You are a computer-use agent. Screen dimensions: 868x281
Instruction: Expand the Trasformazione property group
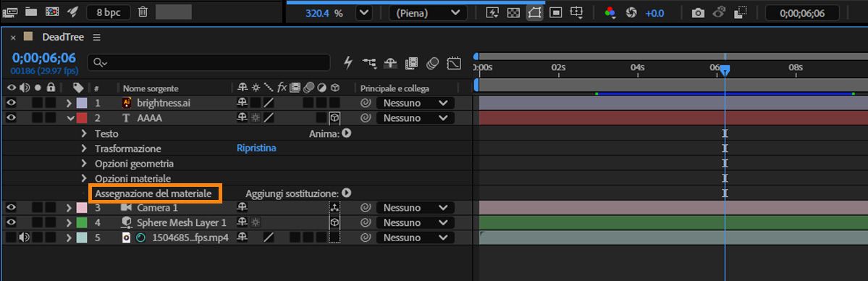(x=84, y=148)
